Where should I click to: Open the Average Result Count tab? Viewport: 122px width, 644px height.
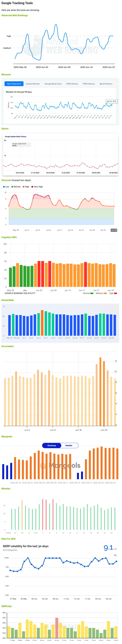click(x=53, y=84)
